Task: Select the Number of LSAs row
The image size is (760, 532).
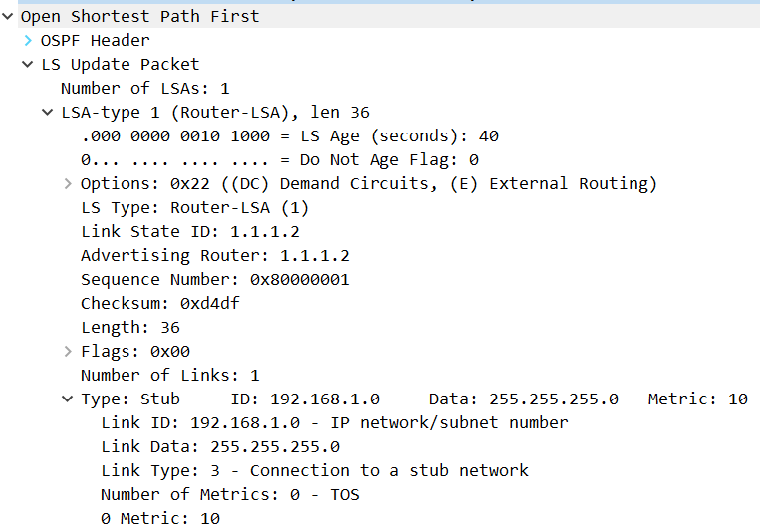Action: click(x=144, y=89)
